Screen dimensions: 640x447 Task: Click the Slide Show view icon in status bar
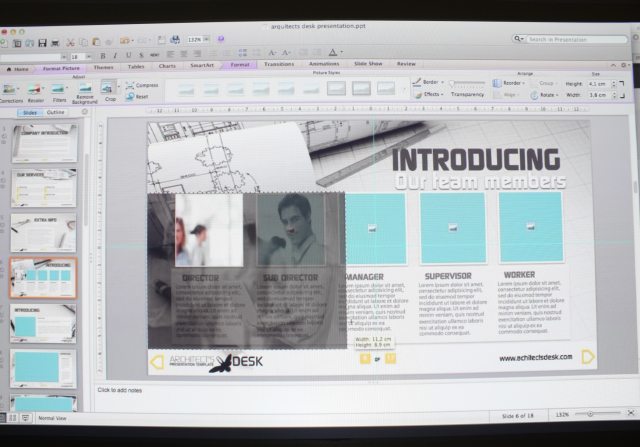[25, 418]
